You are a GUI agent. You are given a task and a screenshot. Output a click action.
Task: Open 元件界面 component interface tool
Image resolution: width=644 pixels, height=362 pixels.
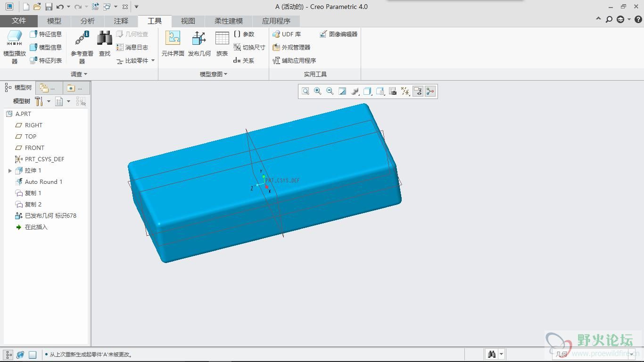pos(173,44)
